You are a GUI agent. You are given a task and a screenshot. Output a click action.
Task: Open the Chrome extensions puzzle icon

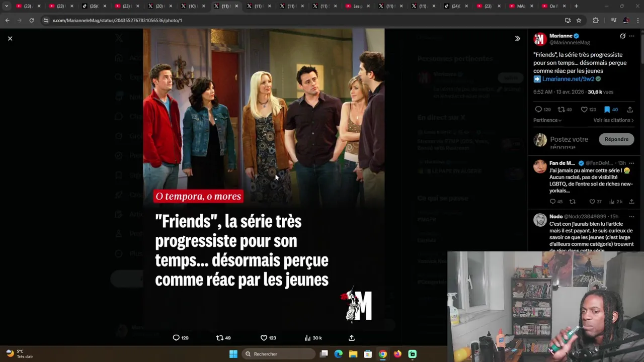click(596, 20)
